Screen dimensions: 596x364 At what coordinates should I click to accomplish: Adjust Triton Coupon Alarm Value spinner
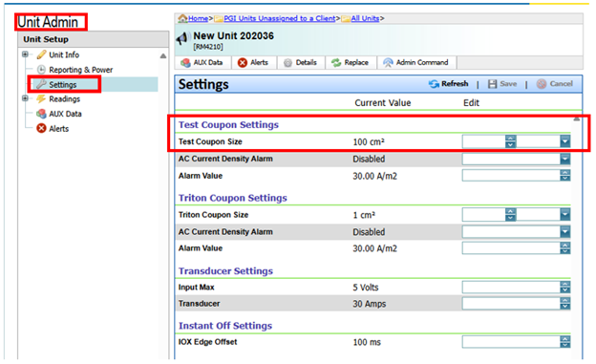click(x=565, y=248)
